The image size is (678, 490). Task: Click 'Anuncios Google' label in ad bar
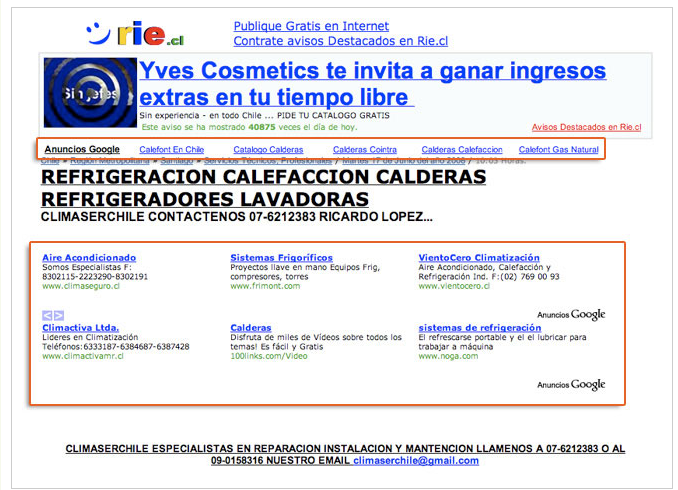82,149
